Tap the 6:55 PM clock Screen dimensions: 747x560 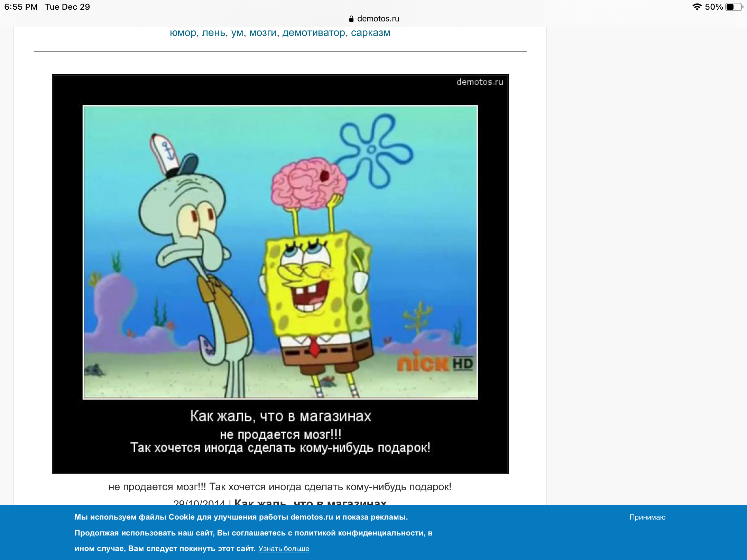pos(21,7)
